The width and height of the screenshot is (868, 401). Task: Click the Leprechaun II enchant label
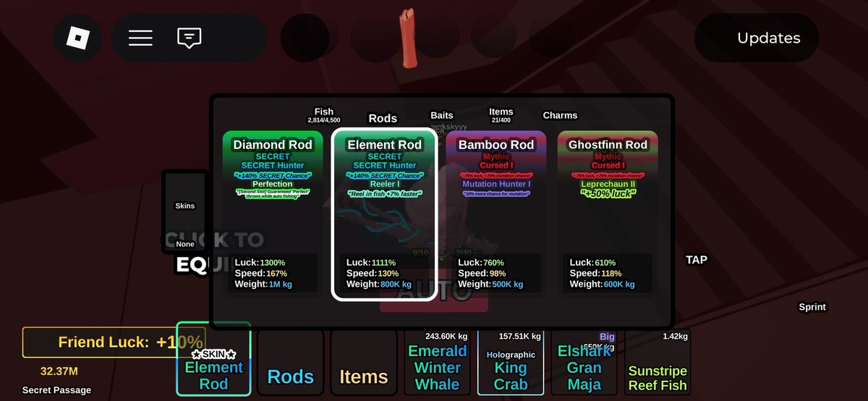608,184
